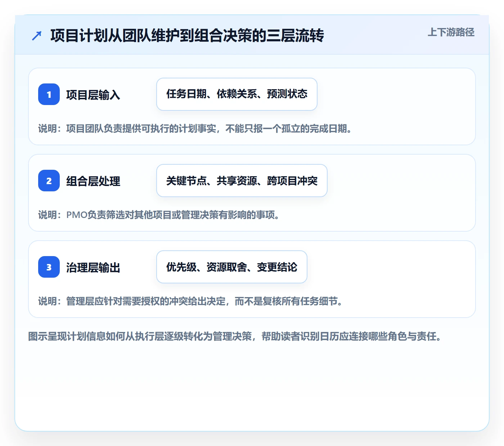
Task: Click the number 2 step badge
Action: [49, 181]
